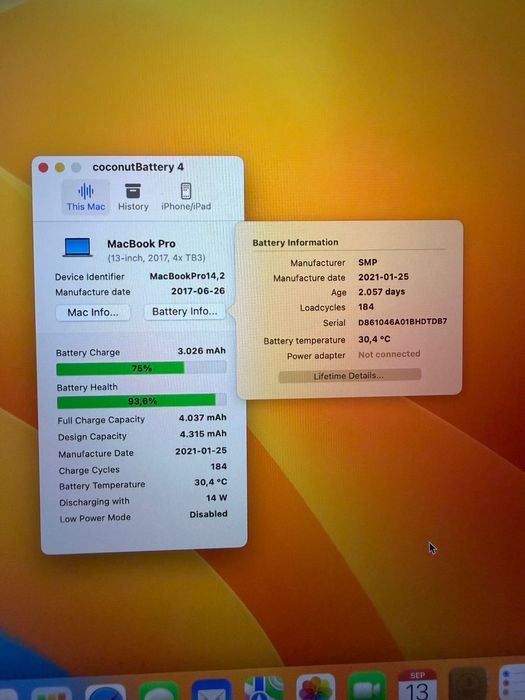The width and height of the screenshot is (525, 700).
Task: Click the Low Power Mode 'Disabled' value
Action: coord(208,514)
